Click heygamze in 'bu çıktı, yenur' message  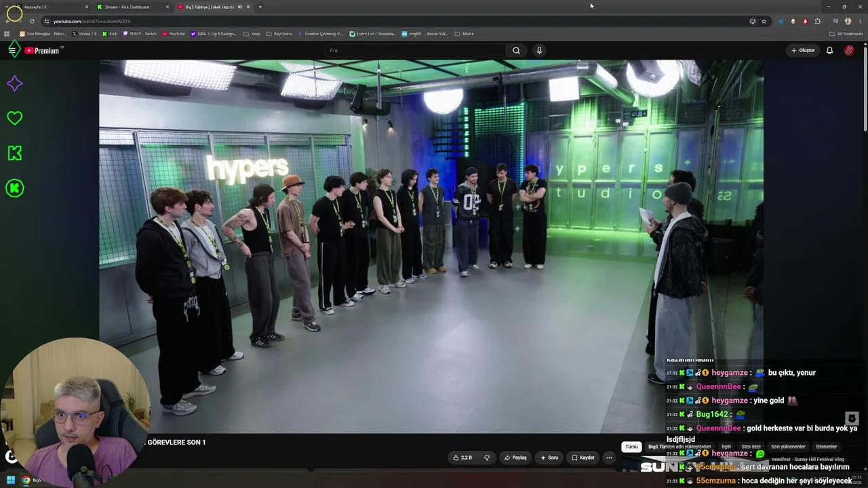[730, 373]
